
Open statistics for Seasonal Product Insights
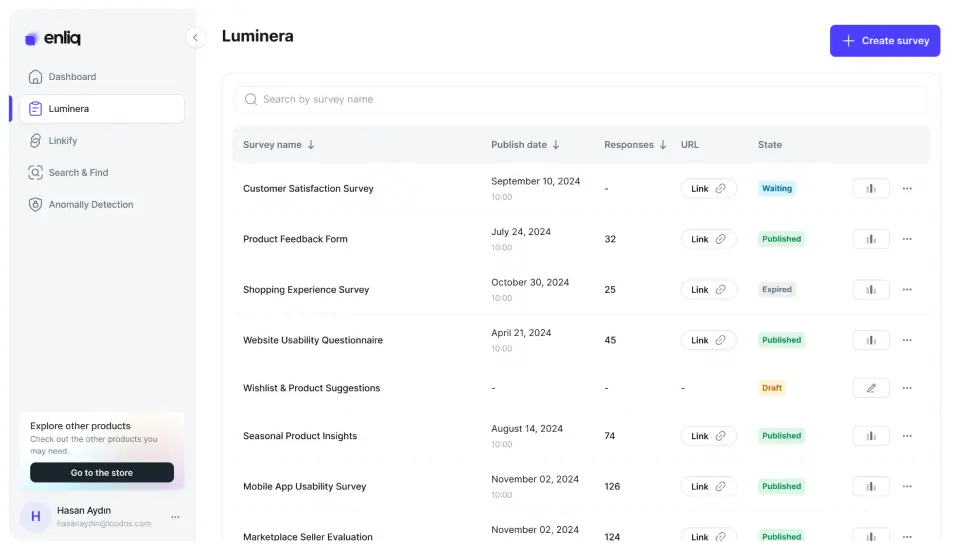[870, 436]
